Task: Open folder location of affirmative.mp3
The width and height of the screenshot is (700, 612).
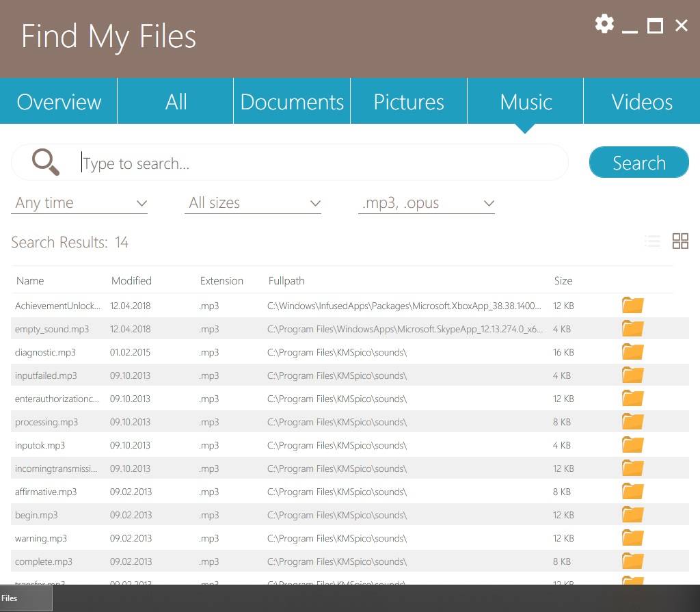Action: [x=632, y=491]
